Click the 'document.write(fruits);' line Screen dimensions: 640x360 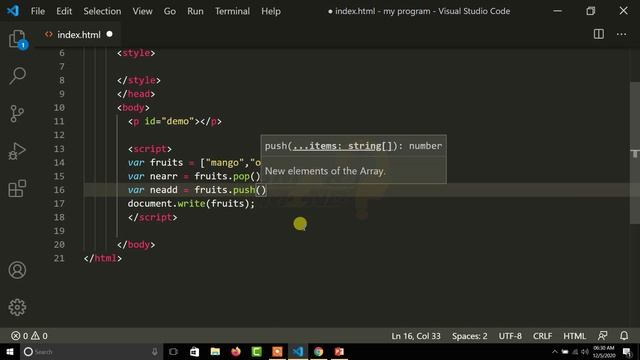click(x=191, y=203)
